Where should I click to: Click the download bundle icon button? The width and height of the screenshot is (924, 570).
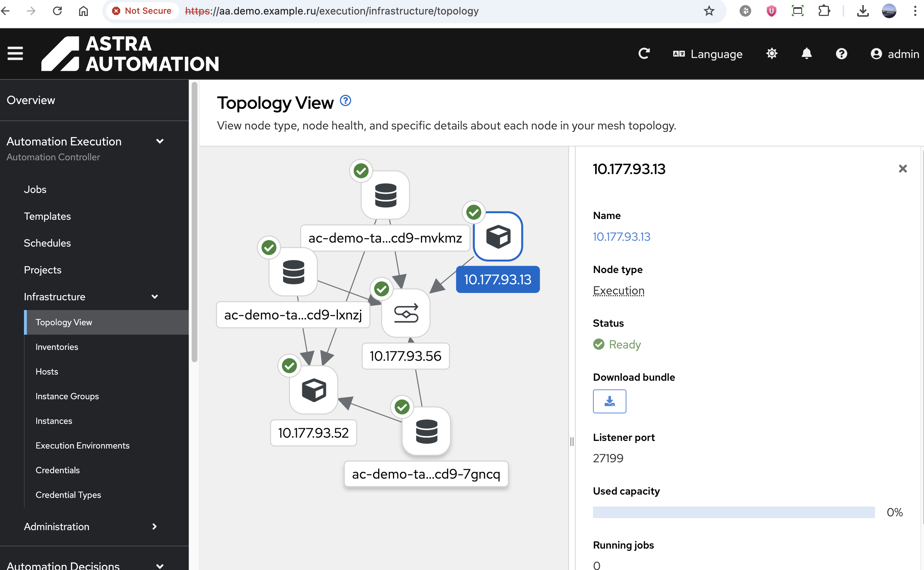point(609,401)
